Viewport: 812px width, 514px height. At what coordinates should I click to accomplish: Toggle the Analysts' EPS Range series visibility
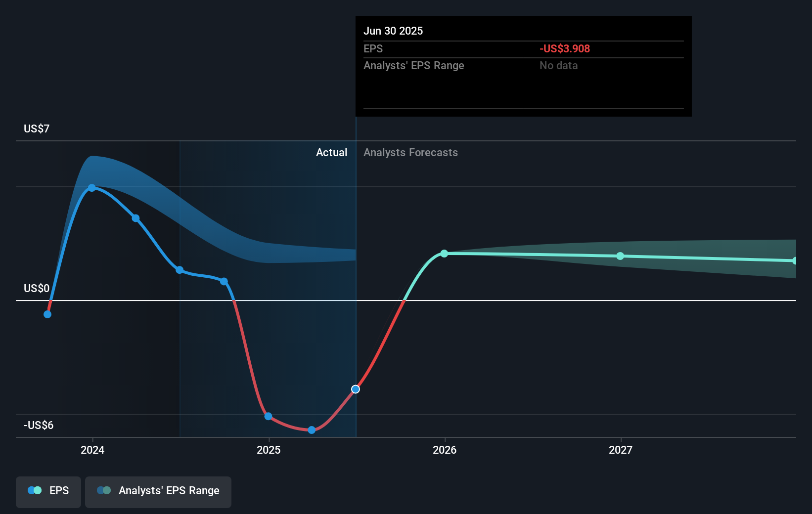point(158,492)
